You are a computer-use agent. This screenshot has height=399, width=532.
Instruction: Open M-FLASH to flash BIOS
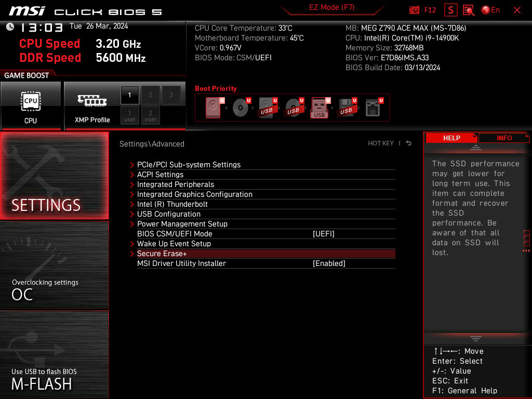pyautogui.click(x=54, y=354)
